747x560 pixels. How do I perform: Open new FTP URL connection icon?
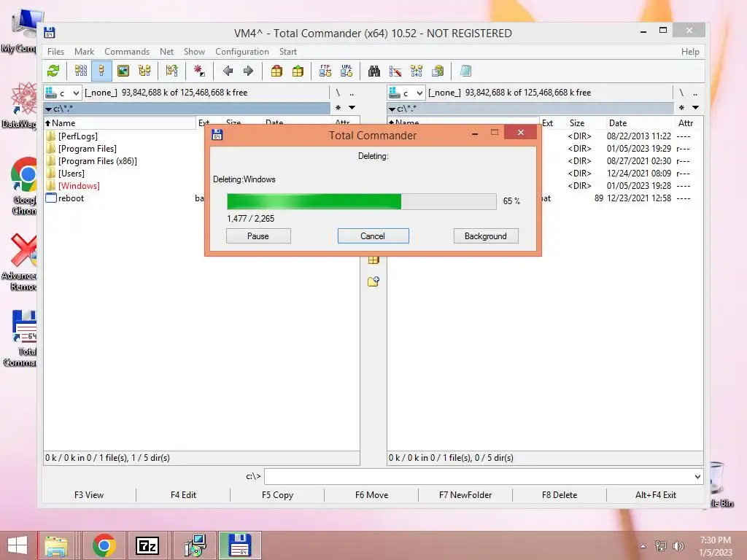347,71
